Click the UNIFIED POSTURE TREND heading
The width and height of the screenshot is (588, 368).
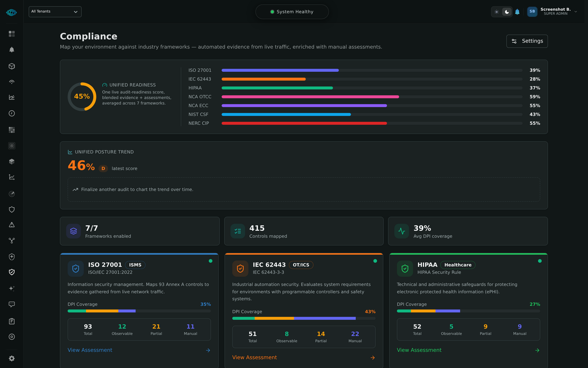tap(104, 152)
